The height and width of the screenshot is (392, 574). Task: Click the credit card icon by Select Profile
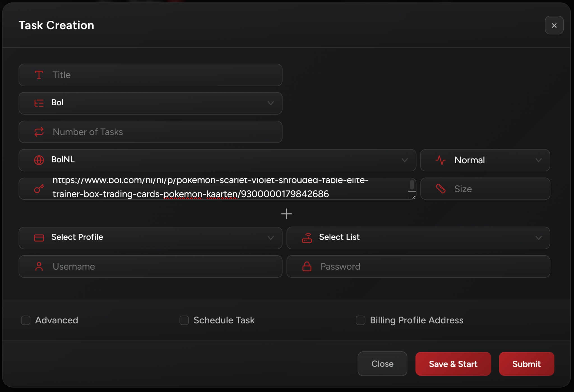[39, 238]
